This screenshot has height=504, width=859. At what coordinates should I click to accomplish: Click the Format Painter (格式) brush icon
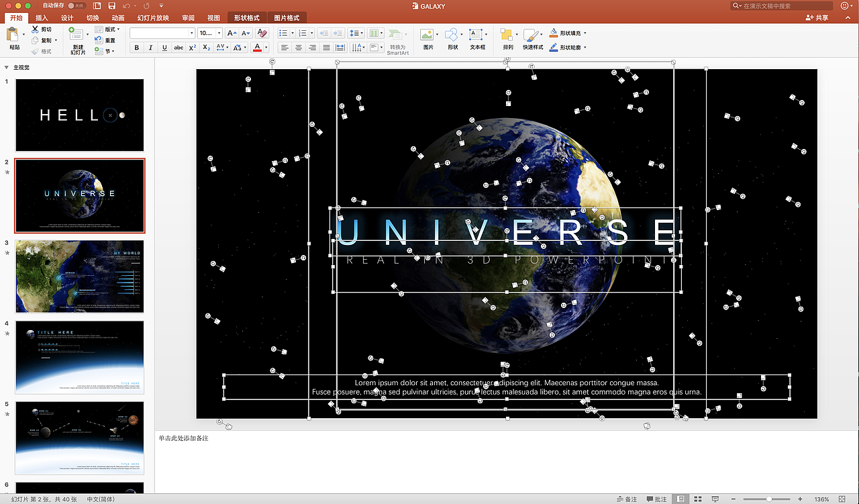(x=34, y=51)
